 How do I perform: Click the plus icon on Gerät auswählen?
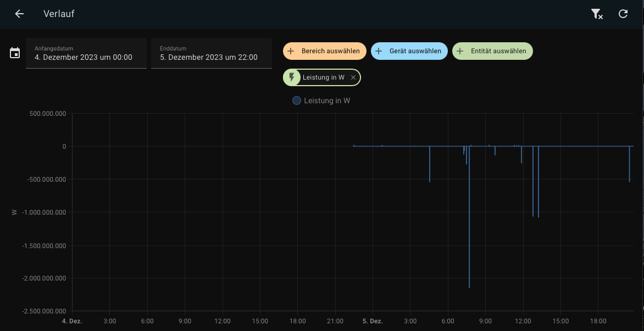coord(379,51)
